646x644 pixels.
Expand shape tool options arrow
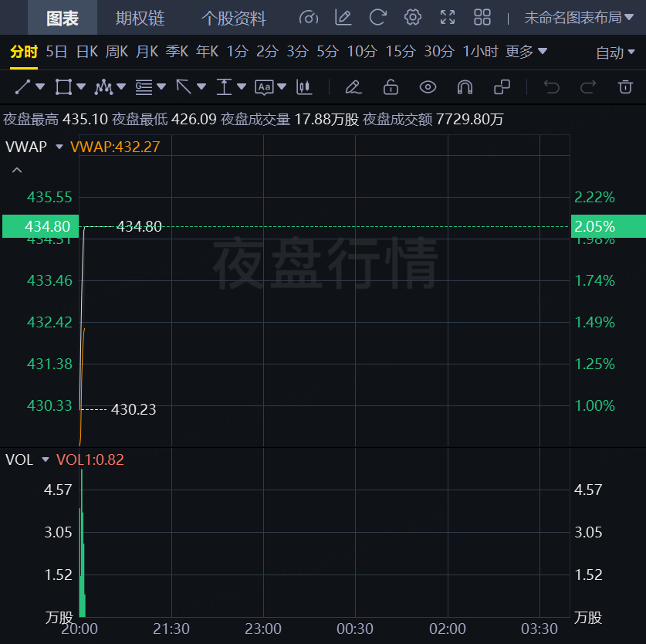(x=81, y=87)
